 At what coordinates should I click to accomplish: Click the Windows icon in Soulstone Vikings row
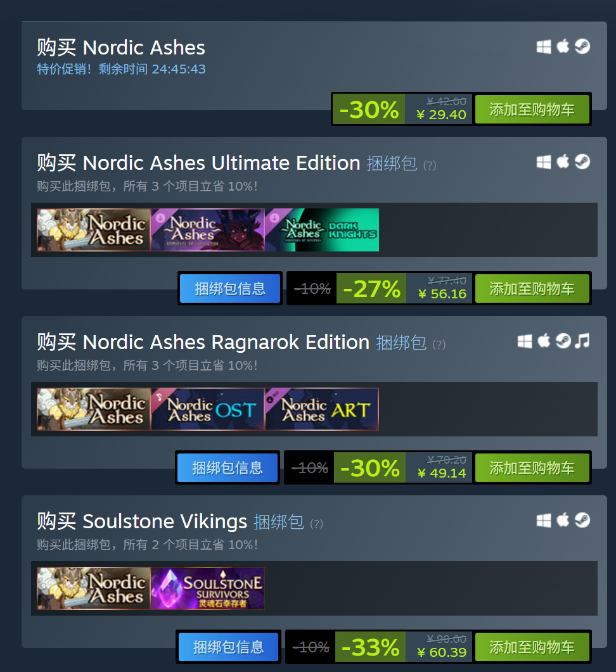(544, 520)
